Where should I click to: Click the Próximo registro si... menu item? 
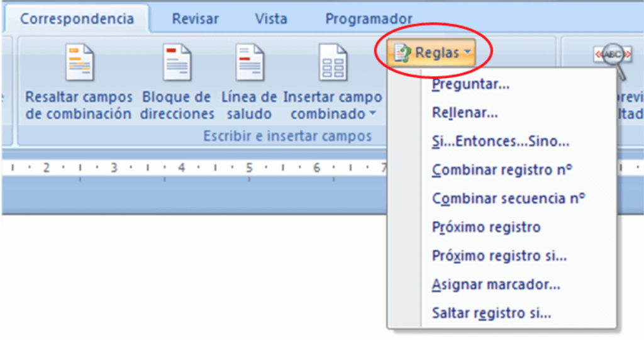pos(499,256)
